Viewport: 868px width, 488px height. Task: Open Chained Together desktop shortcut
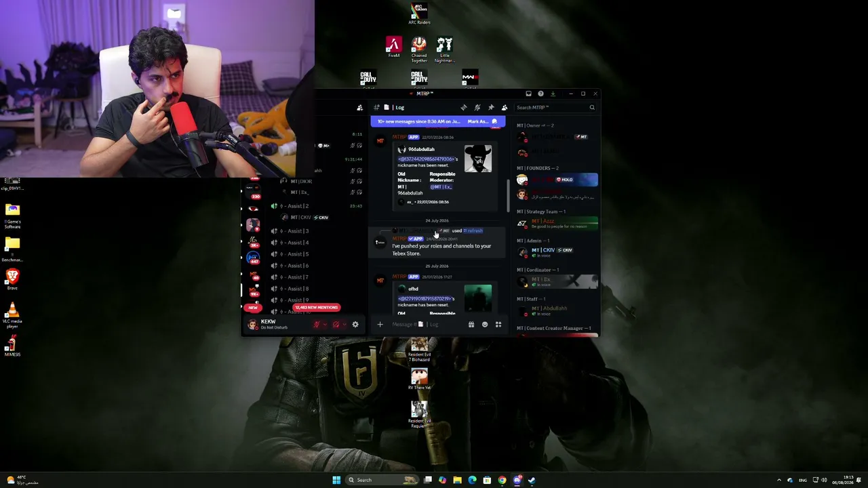click(x=419, y=49)
